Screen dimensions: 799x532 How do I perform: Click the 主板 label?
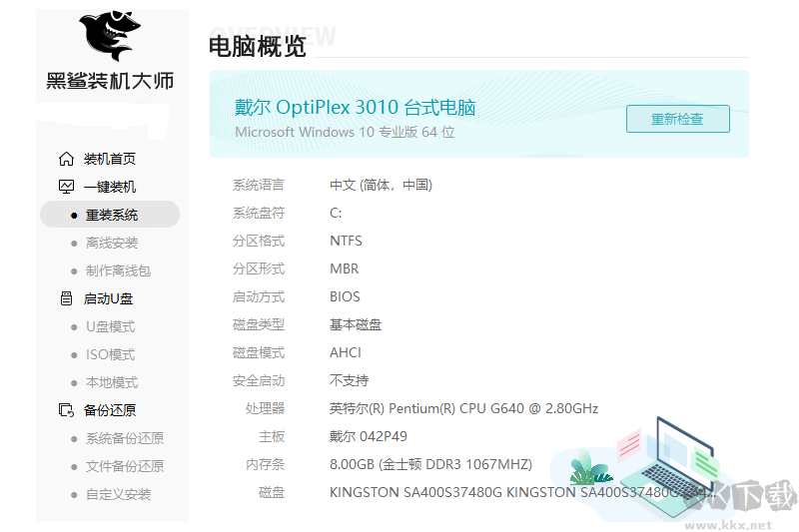tap(272, 436)
